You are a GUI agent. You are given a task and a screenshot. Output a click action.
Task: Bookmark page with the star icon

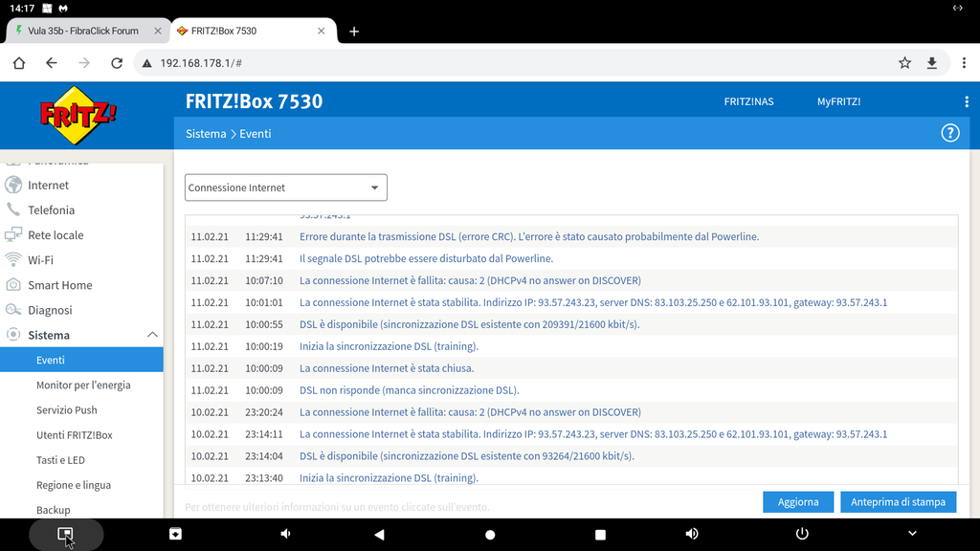[x=904, y=63]
